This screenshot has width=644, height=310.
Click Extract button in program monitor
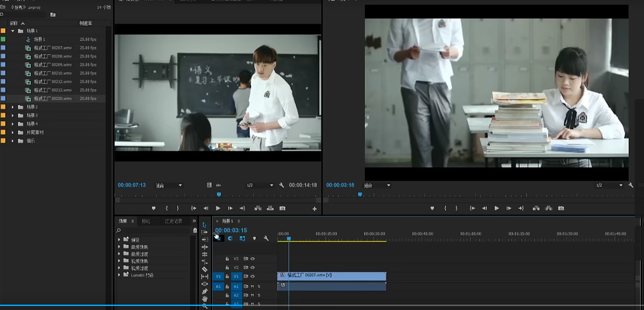(x=549, y=208)
